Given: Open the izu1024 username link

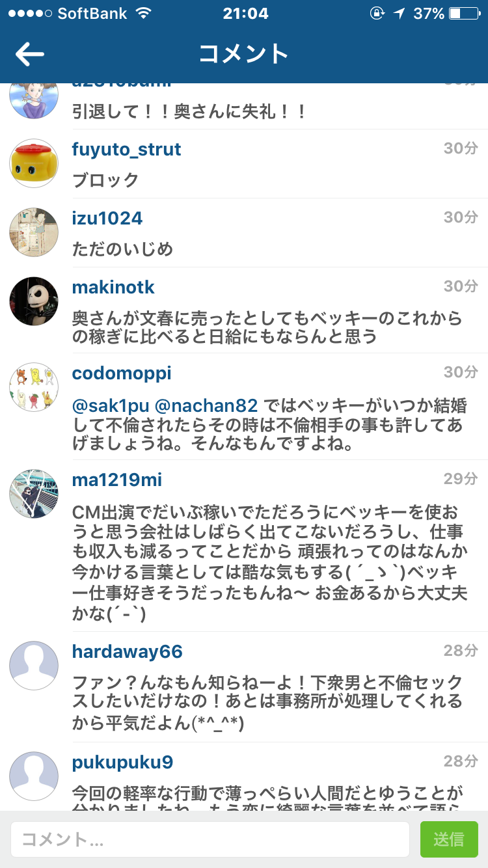Looking at the screenshot, I should [107, 218].
